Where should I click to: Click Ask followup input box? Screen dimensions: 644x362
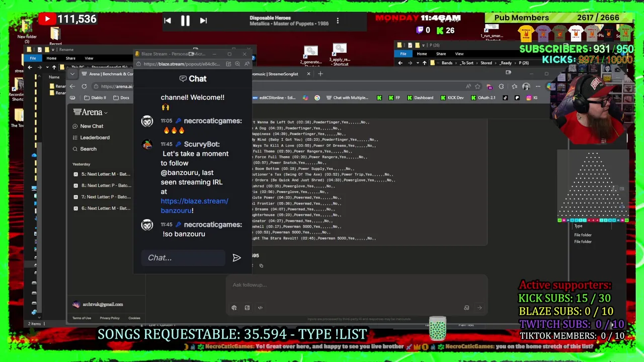click(357, 285)
